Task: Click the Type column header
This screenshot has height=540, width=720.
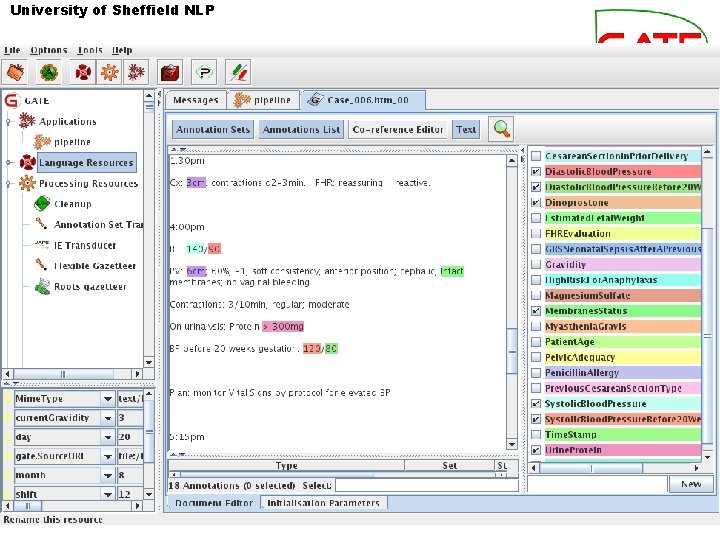Action: coord(287,466)
